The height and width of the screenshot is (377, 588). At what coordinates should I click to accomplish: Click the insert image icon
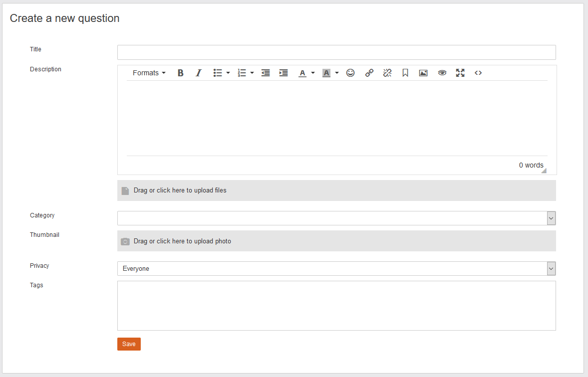423,73
